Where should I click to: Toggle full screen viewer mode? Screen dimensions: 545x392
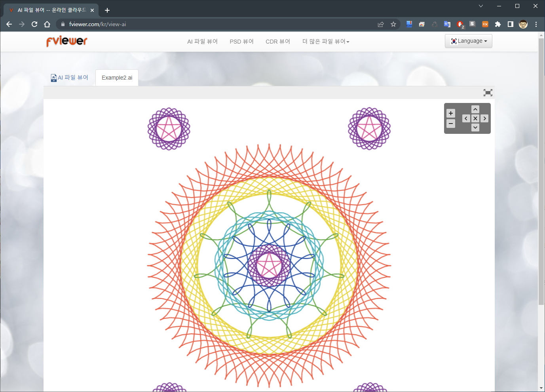488,93
